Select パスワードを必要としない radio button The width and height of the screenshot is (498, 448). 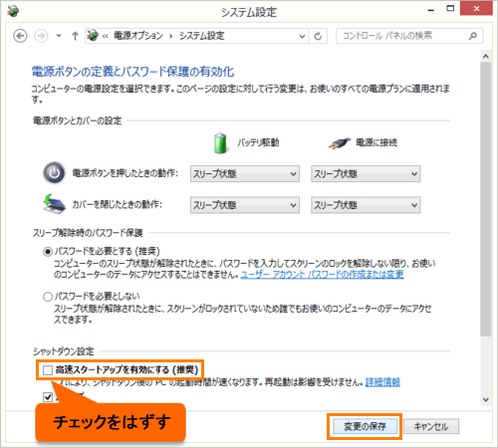pyautogui.click(x=48, y=297)
